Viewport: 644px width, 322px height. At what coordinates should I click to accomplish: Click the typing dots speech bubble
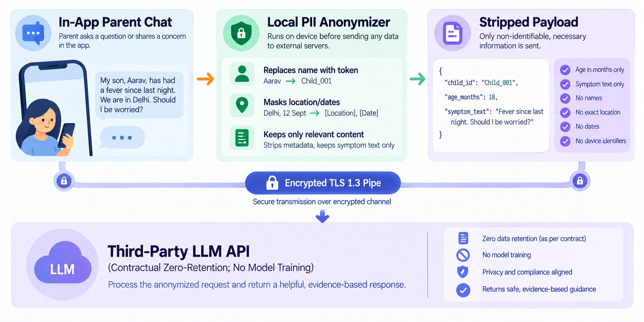(x=122, y=137)
